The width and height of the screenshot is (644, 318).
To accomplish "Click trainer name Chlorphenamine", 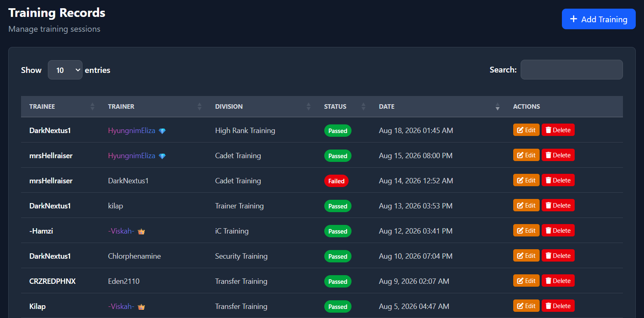I will (x=134, y=256).
